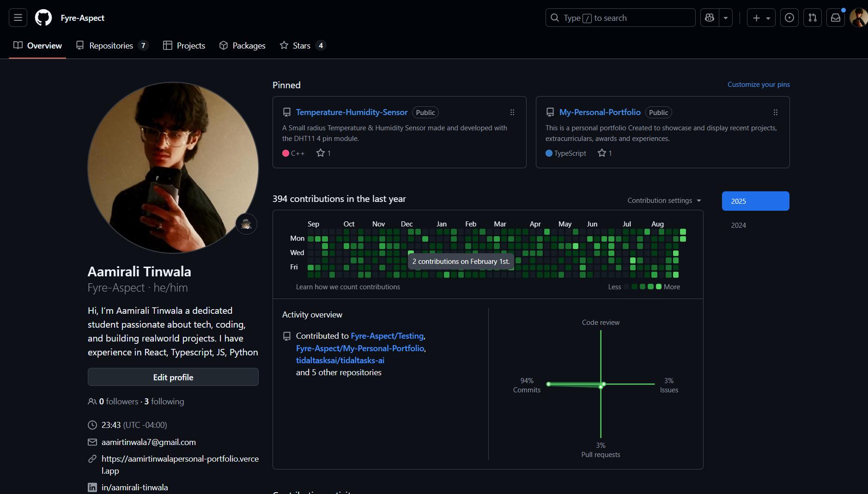
Task: Select the 2025 contribution year
Action: pyautogui.click(x=755, y=201)
